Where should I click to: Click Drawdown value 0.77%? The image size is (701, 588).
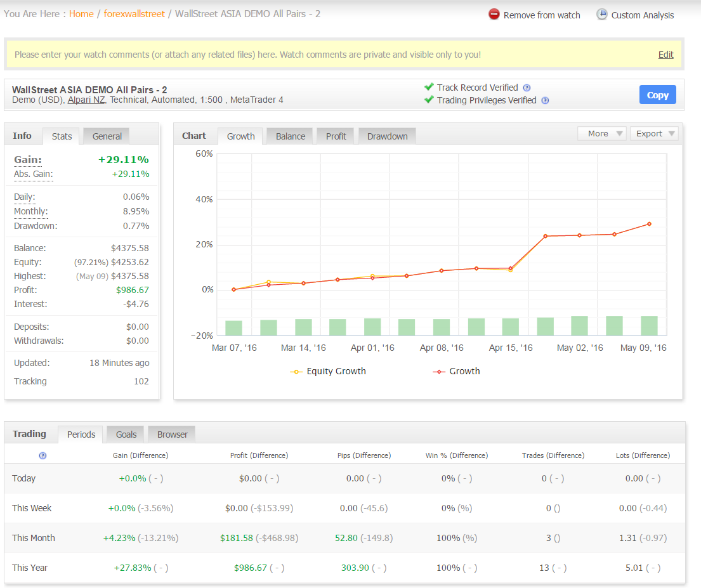136,226
